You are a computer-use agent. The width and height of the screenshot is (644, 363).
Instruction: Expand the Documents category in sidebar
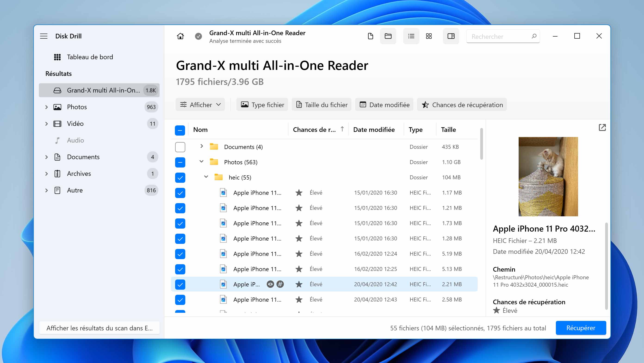46,157
